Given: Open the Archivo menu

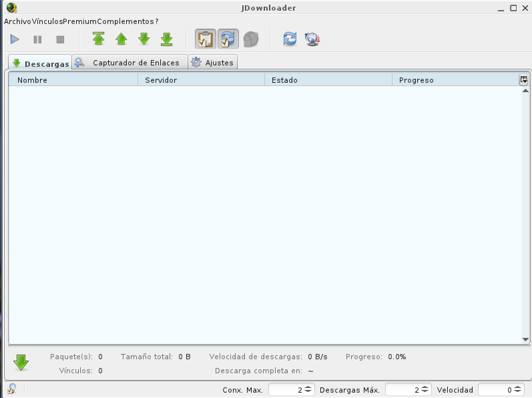Looking at the screenshot, I should pyautogui.click(x=17, y=21).
